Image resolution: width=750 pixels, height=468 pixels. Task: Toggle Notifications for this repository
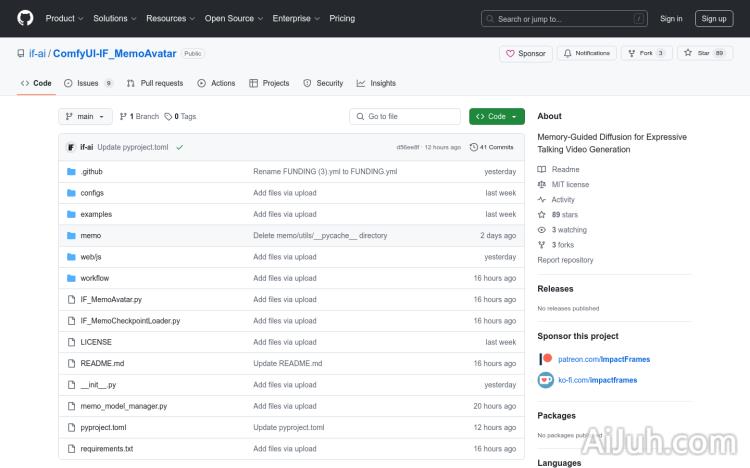[587, 53]
